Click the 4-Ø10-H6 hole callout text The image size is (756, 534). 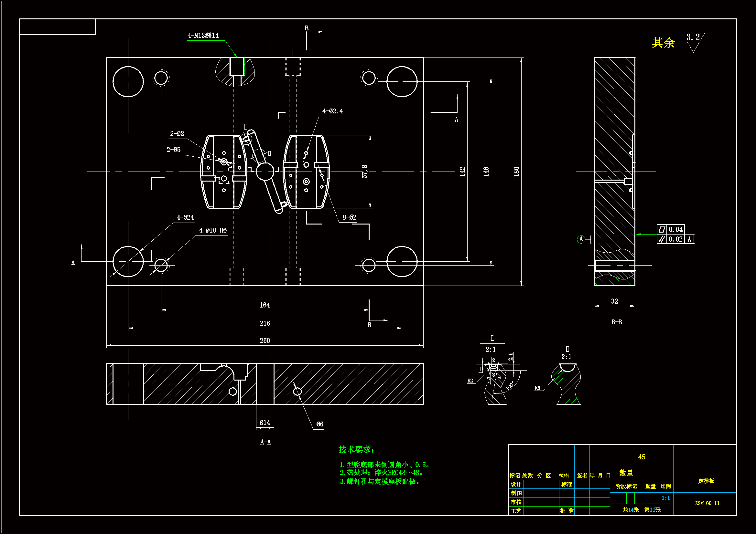pos(213,230)
